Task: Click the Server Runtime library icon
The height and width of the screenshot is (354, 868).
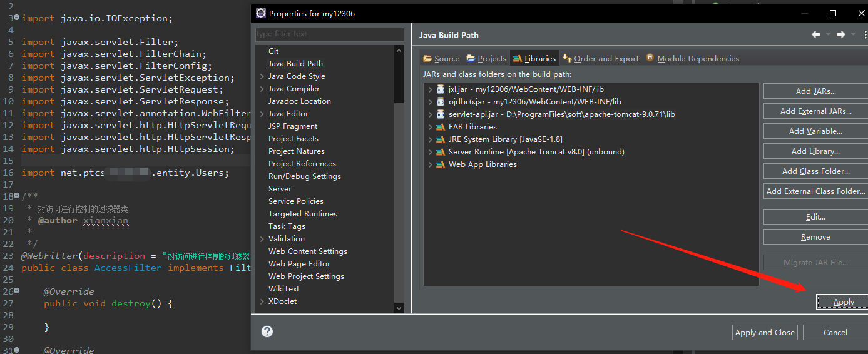Action: [441, 152]
